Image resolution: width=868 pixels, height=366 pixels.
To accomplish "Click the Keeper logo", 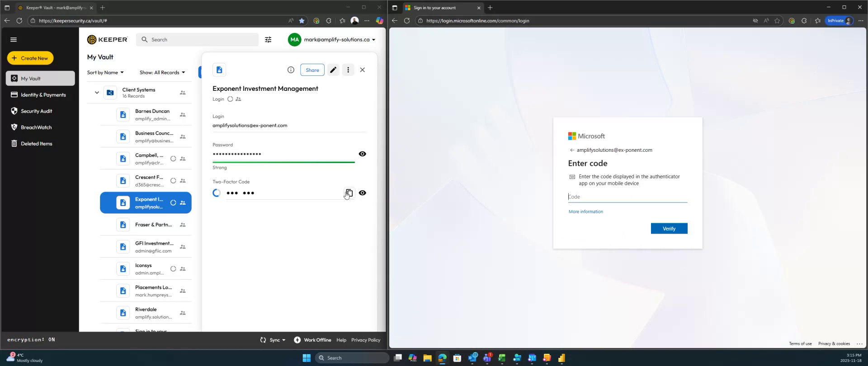I will pyautogui.click(x=107, y=40).
